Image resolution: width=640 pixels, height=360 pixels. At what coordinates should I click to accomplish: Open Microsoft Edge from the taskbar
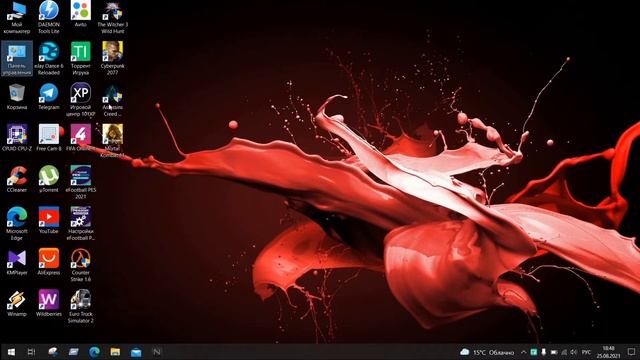(94, 352)
